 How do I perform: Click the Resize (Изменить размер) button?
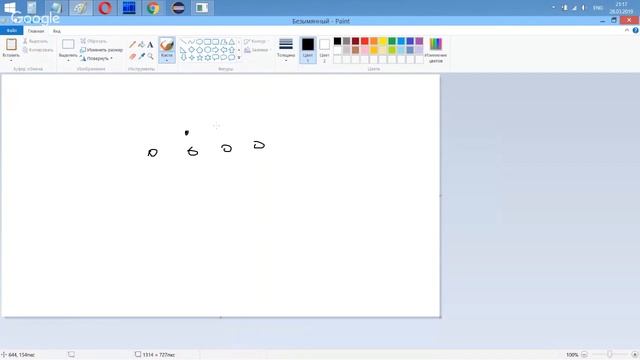(x=101, y=50)
